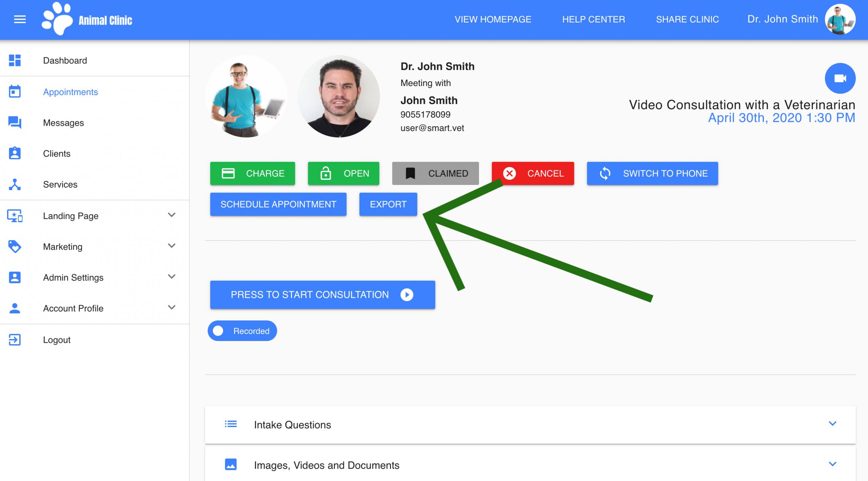Expand the Marketing submenu
Viewport: 868px width, 481px height.
click(172, 246)
